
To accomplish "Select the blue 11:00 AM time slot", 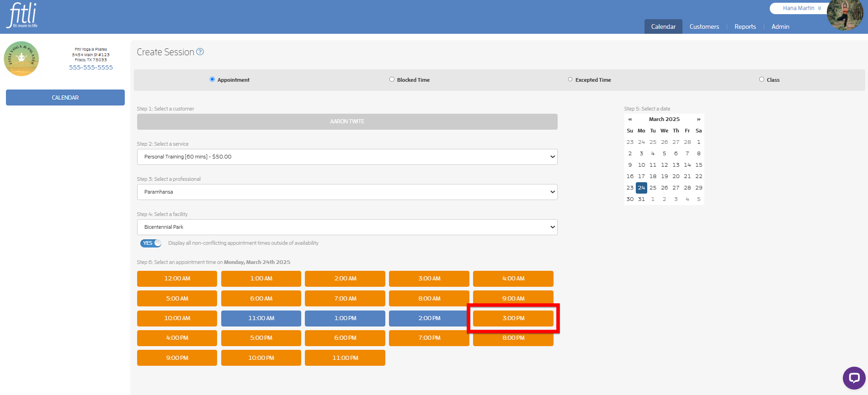I will click(x=261, y=318).
